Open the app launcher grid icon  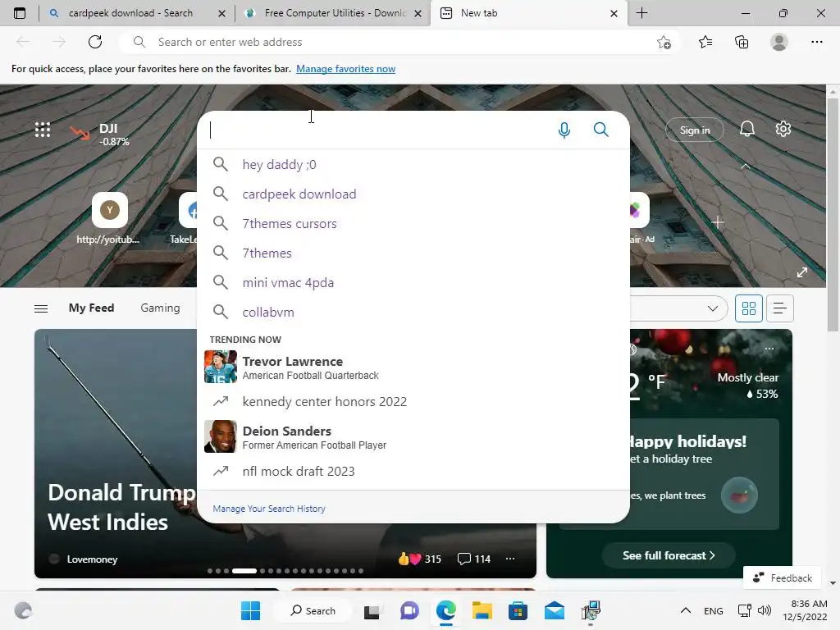point(43,129)
